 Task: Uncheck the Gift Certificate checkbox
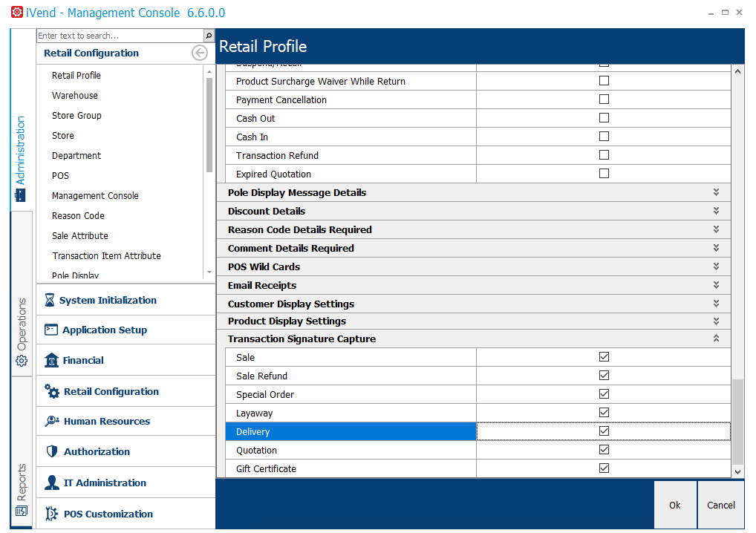click(x=604, y=468)
